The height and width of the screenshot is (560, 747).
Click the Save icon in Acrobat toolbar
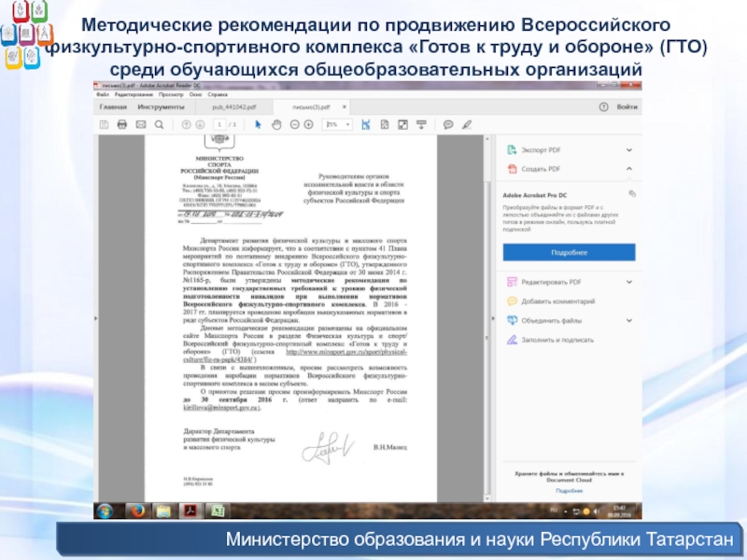pos(104,125)
